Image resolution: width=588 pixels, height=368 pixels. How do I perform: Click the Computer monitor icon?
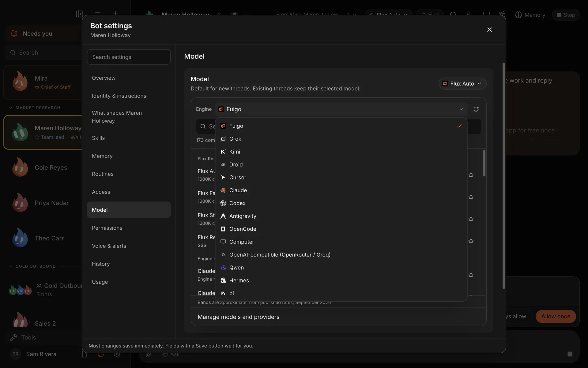(x=223, y=242)
